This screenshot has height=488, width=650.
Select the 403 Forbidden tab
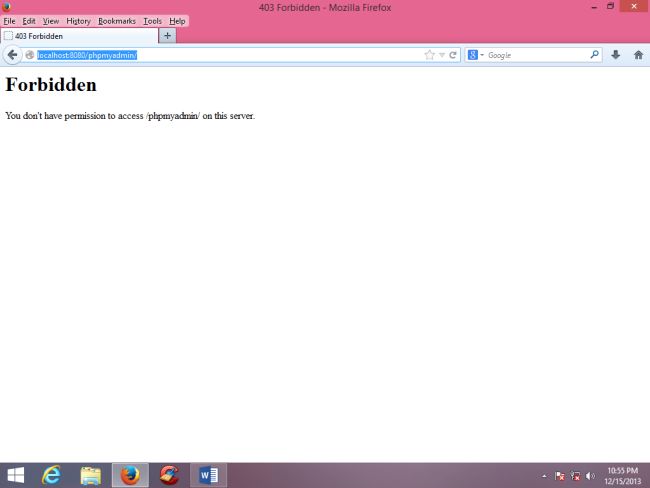(x=79, y=36)
